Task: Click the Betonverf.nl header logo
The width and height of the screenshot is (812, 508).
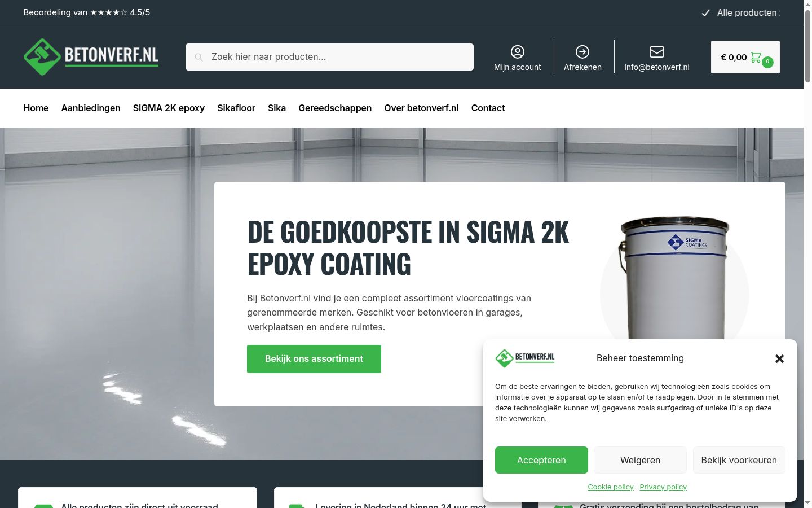Action: pyautogui.click(x=91, y=56)
